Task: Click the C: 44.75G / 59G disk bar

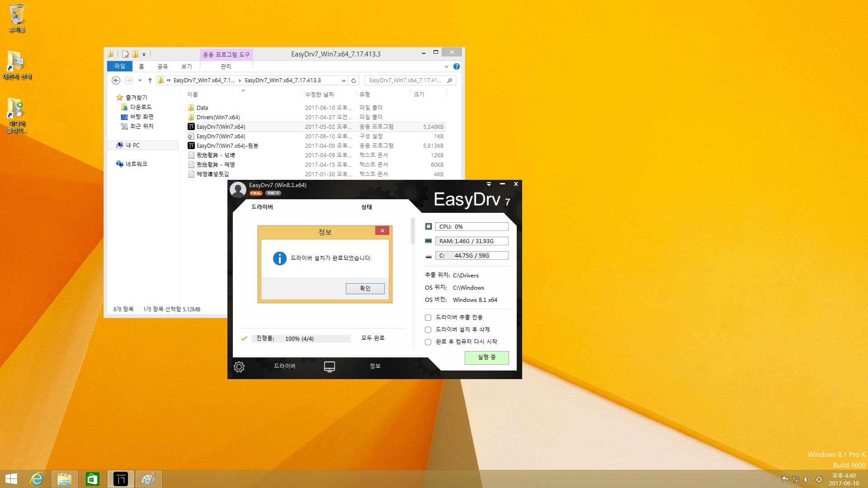Action: point(472,255)
